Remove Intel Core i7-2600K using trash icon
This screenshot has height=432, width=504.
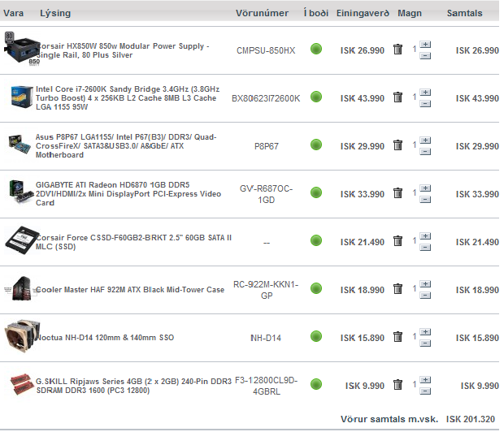click(398, 97)
